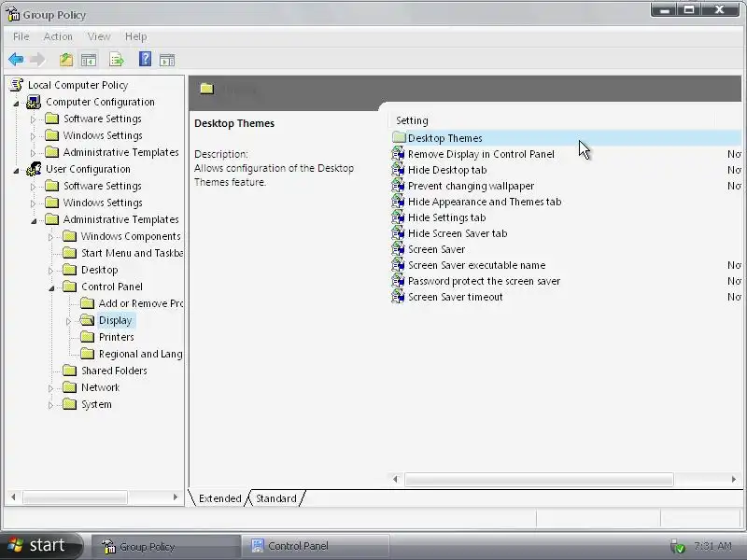Expand the Network tree node
747x560 pixels.
[50, 388]
